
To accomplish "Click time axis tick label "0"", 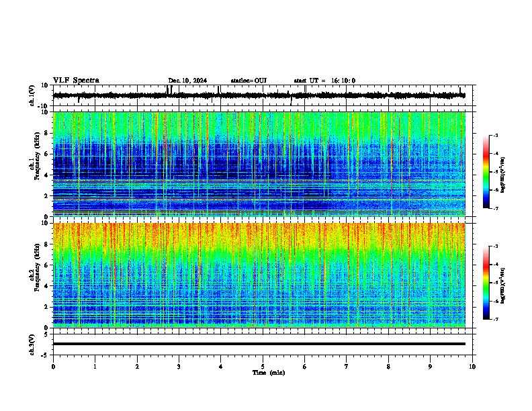I will (x=53, y=367).
